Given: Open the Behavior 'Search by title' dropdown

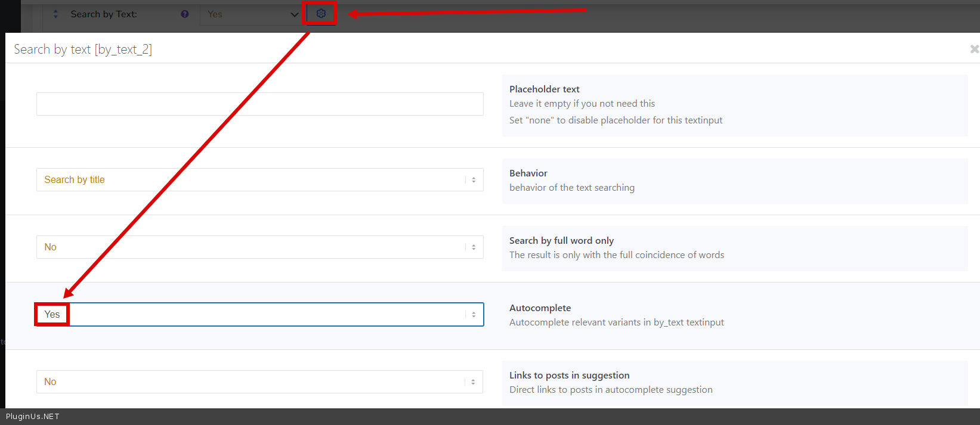Looking at the screenshot, I should tap(259, 179).
